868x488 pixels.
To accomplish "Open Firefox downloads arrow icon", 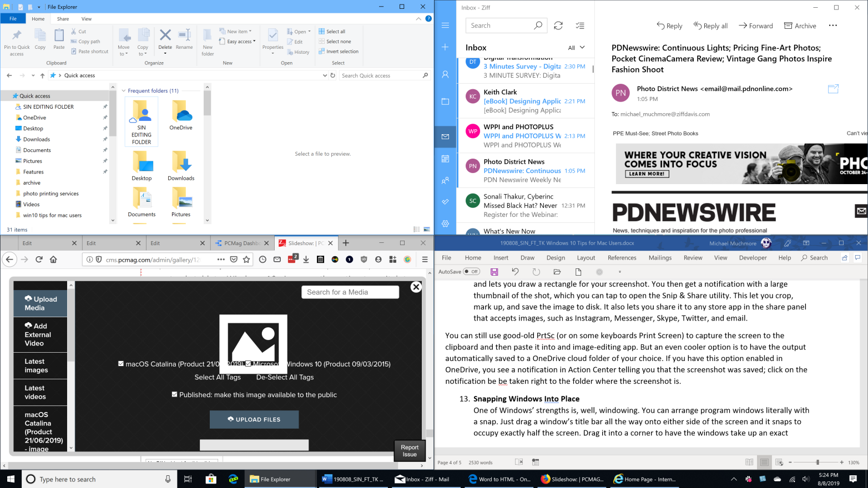I will coord(306,259).
